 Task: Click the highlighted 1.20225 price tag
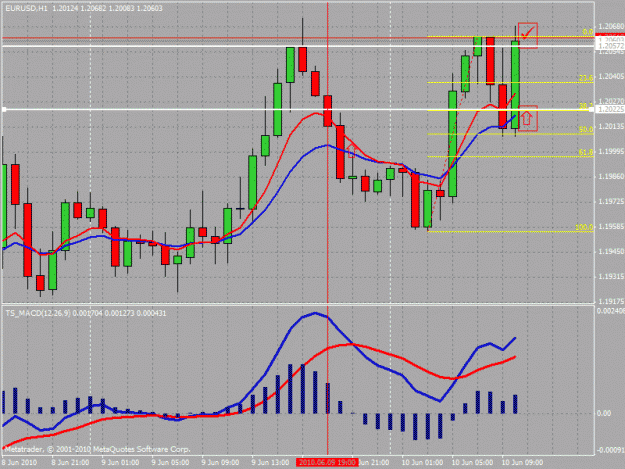pos(610,110)
